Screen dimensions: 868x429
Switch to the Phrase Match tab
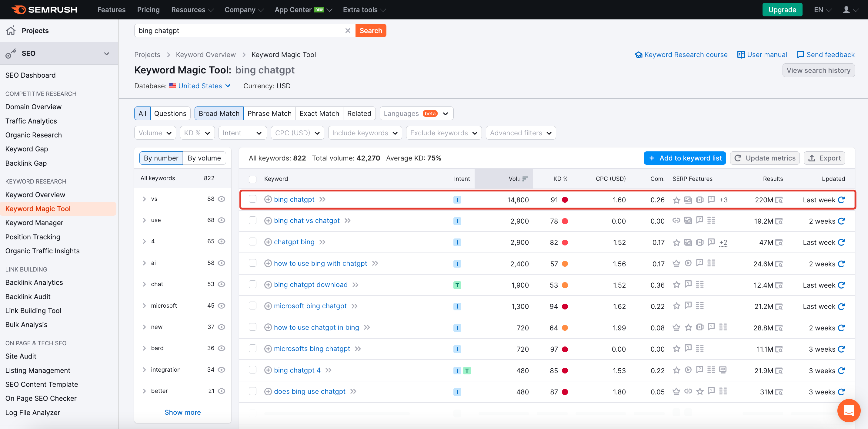[269, 113]
